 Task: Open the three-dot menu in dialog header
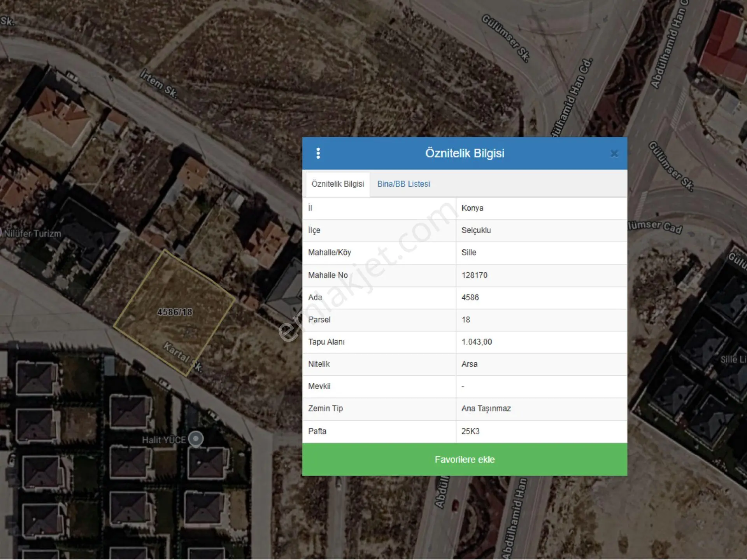tap(318, 153)
